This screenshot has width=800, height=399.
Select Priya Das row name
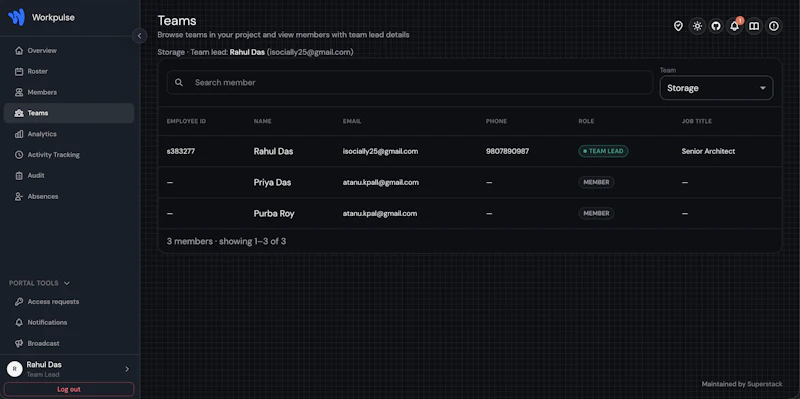(272, 183)
